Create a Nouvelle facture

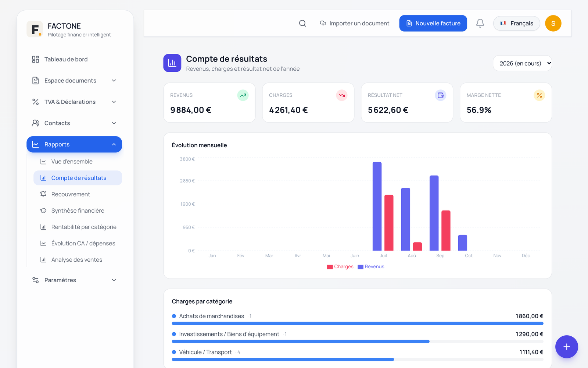(x=433, y=23)
